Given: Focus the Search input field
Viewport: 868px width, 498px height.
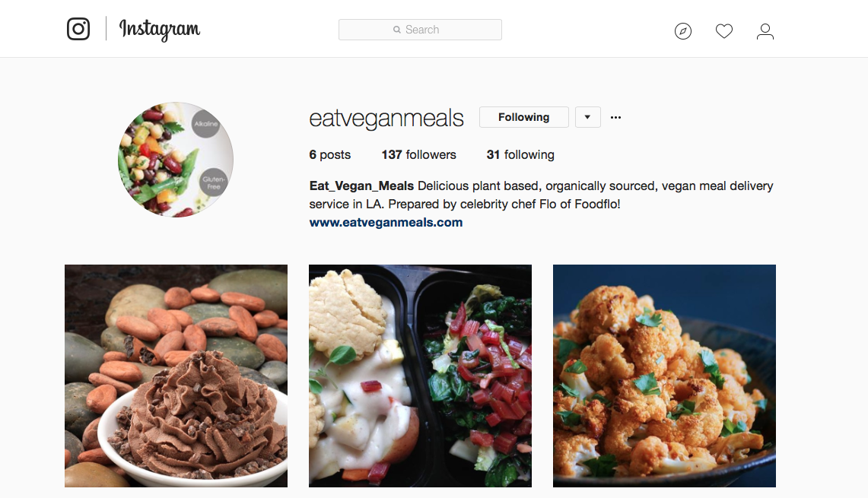Looking at the screenshot, I should (420, 30).
